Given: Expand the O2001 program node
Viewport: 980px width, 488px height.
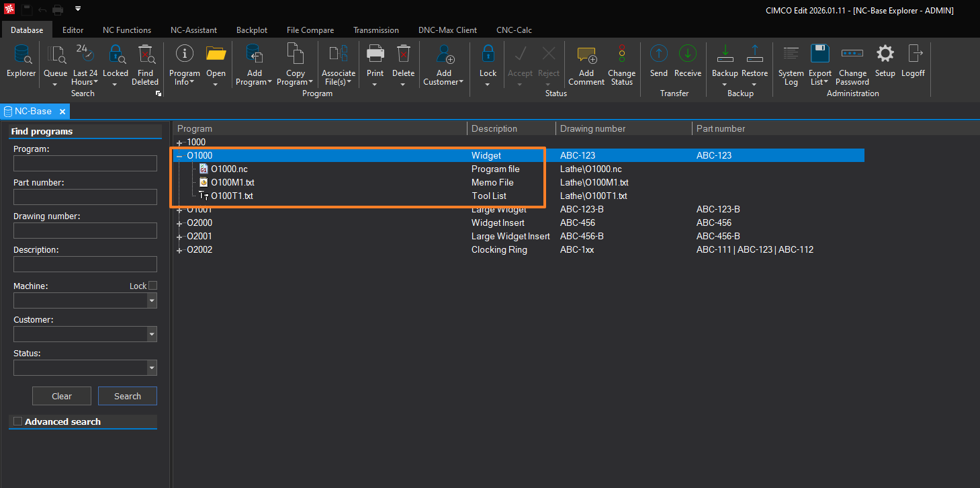Looking at the screenshot, I should pyautogui.click(x=179, y=237).
